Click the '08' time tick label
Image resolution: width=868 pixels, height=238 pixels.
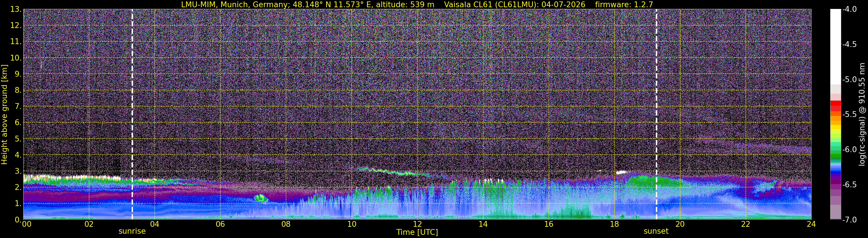[286, 224]
